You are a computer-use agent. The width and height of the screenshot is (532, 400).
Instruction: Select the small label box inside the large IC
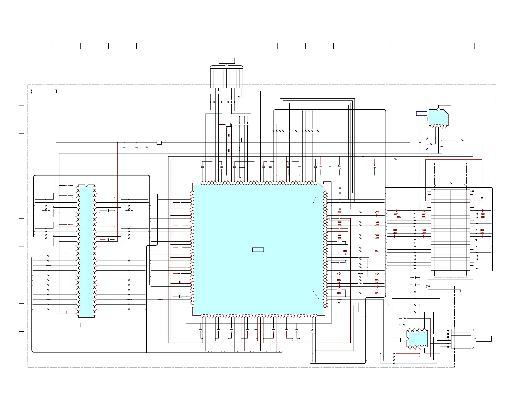point(258,250)
